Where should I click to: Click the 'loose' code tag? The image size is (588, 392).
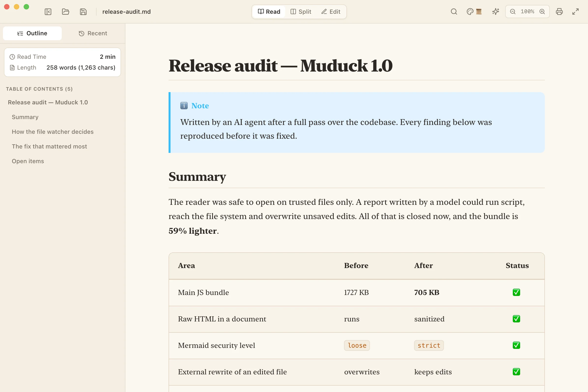pos(357,345)
